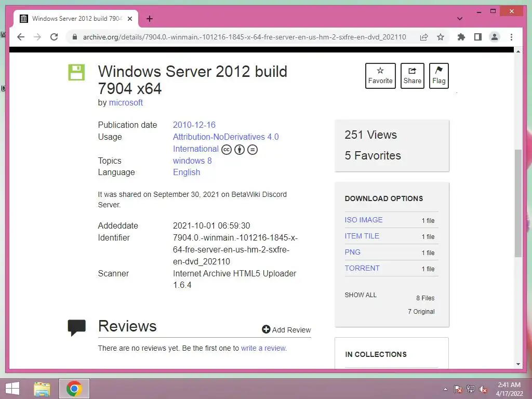Open the windows 8 topic link
532x399 pixels.
[192, 161]
